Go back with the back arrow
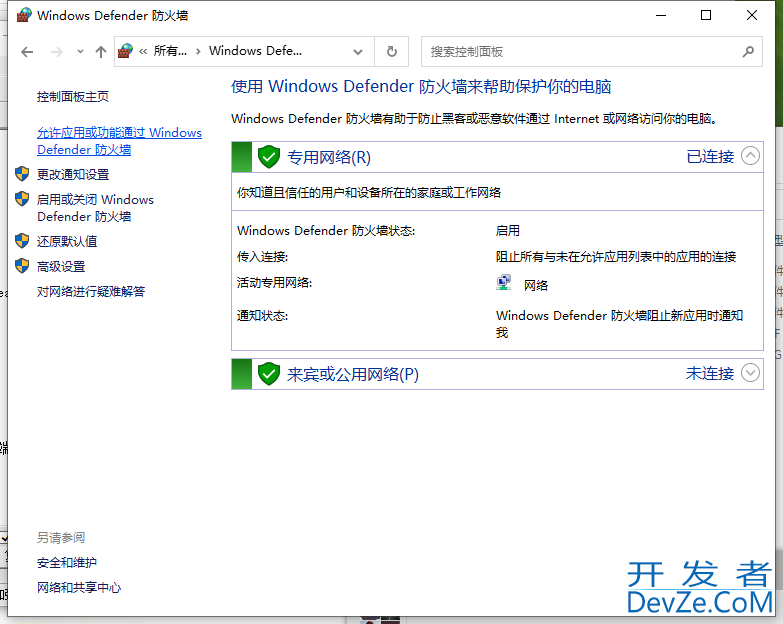Image resolution: width=783 pixels, height=624 pixels. click(27, 51)
